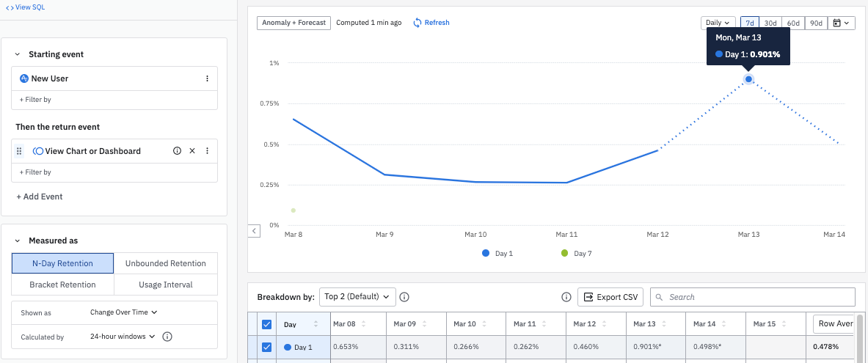Click the New User event icon
Image resolution: width=868 pixels, height=363 pixels.
(24, 78)
